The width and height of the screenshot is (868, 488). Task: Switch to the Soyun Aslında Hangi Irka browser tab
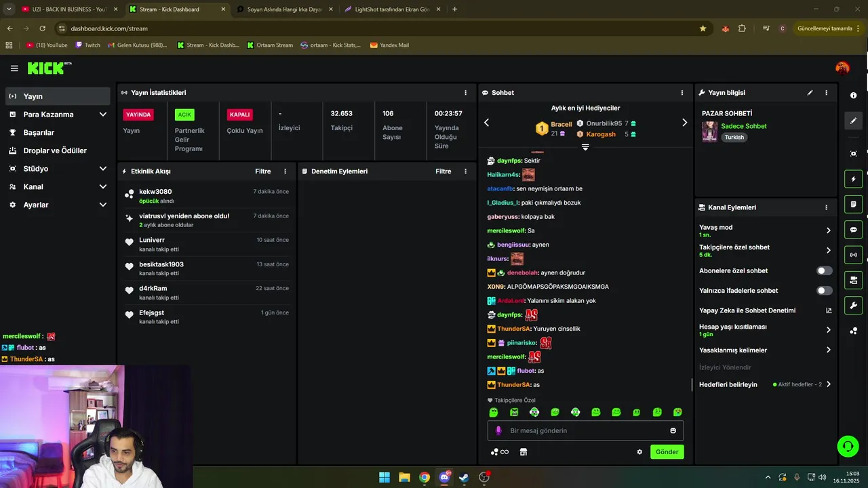point(284,9)
